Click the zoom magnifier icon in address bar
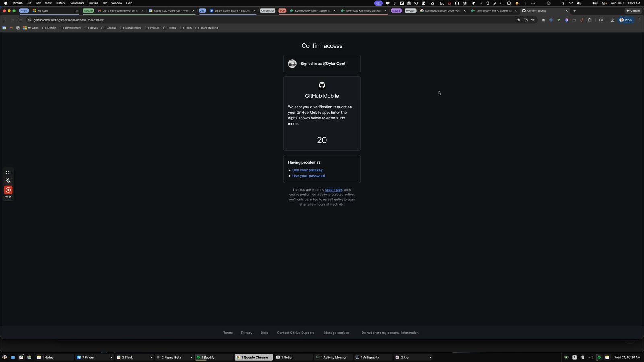 pyautogui.click(x=519, y=20)
